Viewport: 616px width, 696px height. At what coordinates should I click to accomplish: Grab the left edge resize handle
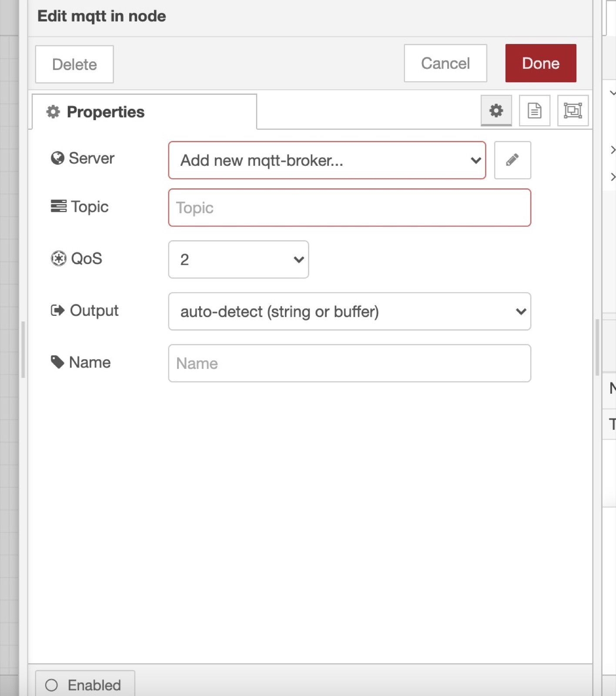[x=23, y=349]
